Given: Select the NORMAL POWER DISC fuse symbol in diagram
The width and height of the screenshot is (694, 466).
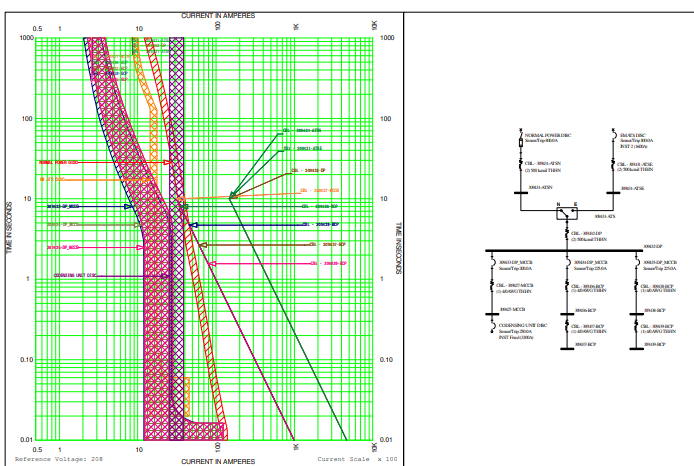Looking at the screenshot, I should pos(521,142).
